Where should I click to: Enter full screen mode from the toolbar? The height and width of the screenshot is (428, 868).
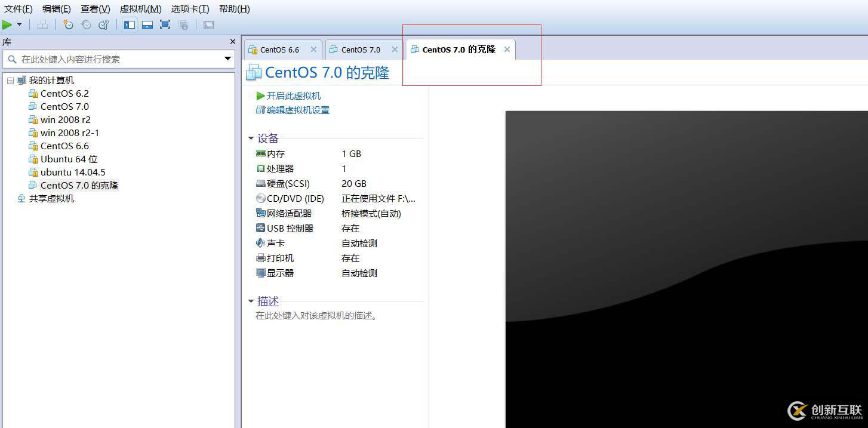165,24
